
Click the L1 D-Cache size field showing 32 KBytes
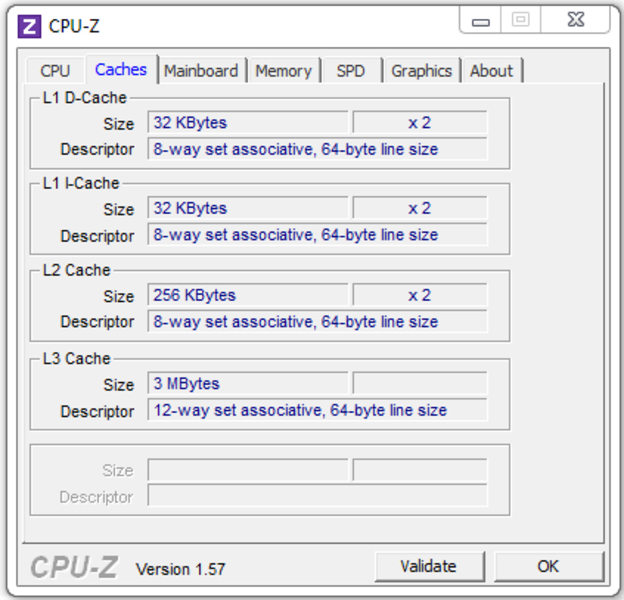248,123
